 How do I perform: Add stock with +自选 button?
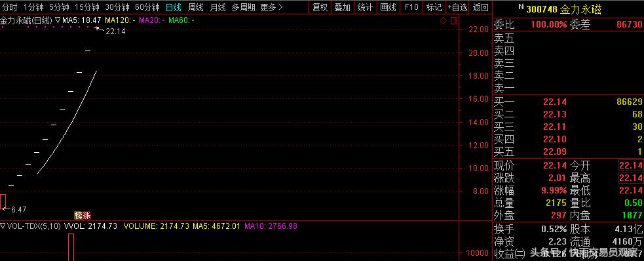[457, 7]
